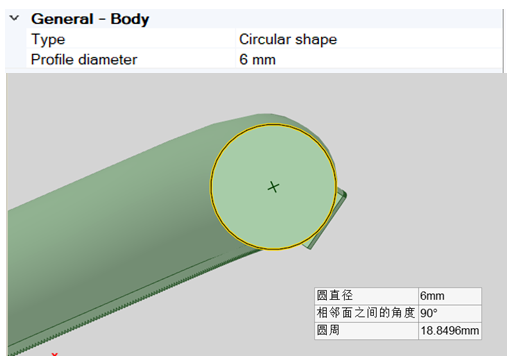The image size is (510, 360).
Task: Click the 圆周 circumference label
Action: (x=328, y=330)
